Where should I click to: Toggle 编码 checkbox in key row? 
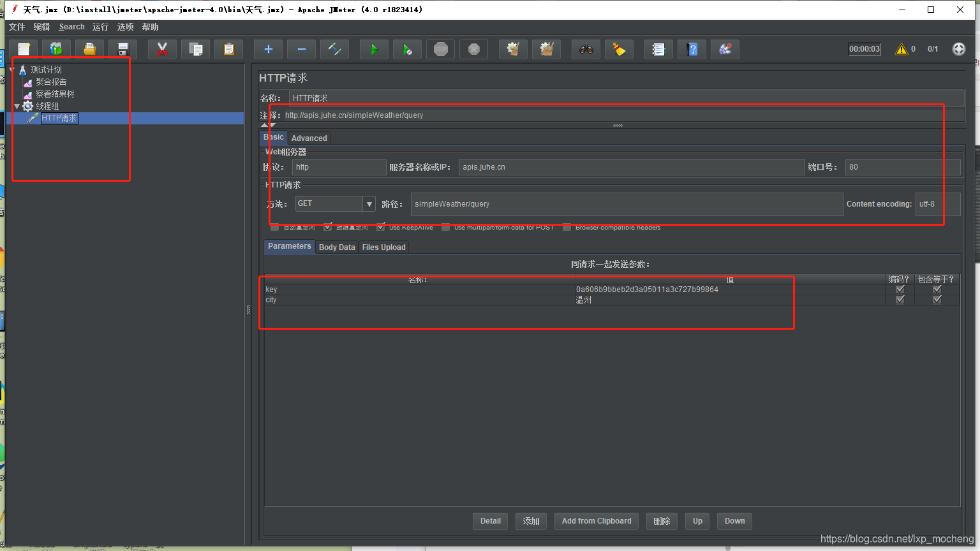(900, 290)
